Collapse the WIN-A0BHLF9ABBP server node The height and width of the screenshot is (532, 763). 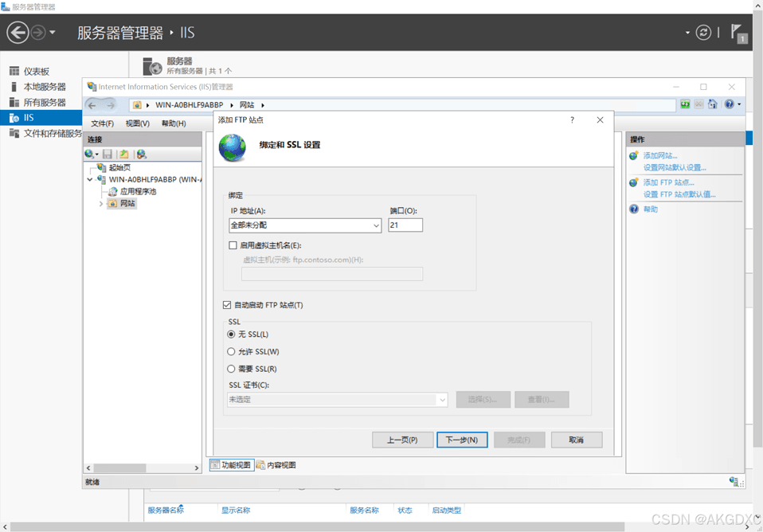tap(90, 180)
